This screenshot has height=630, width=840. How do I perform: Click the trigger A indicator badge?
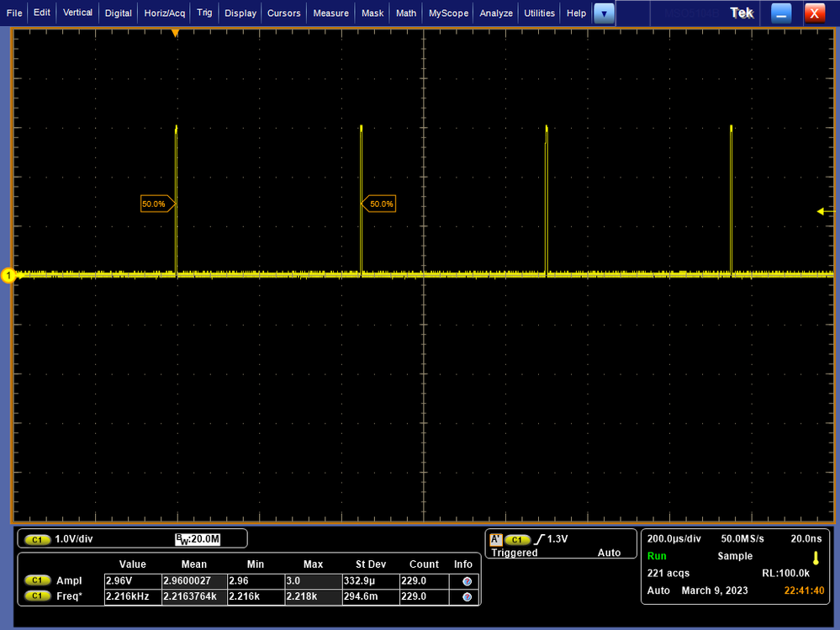click(x=496, y=539)
